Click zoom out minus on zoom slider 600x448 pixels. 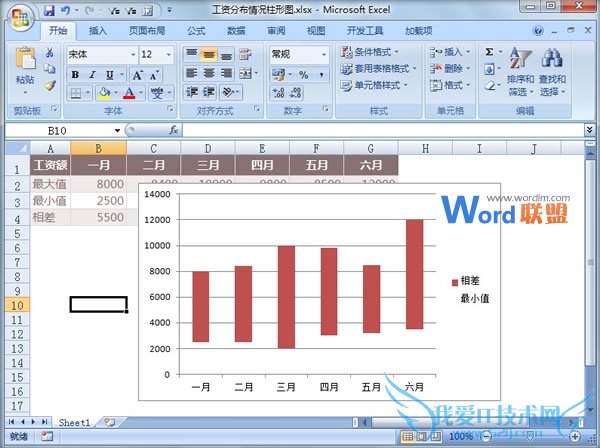pos(486,436)
